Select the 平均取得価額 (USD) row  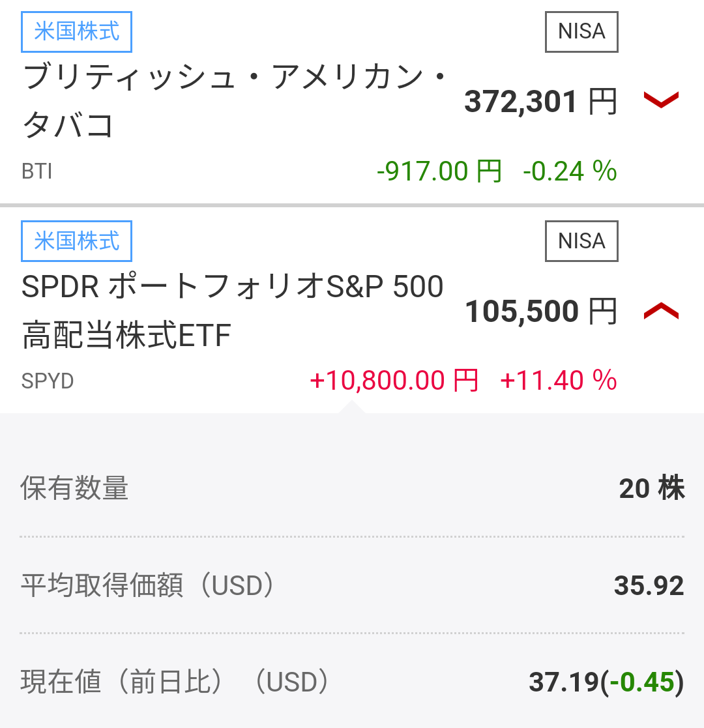tap(352, 585)
